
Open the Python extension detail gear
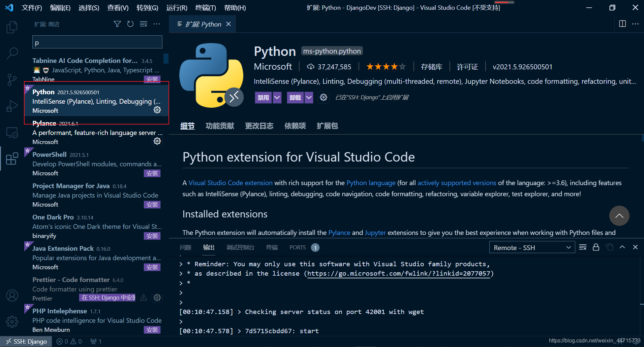[x=324, y=97]
